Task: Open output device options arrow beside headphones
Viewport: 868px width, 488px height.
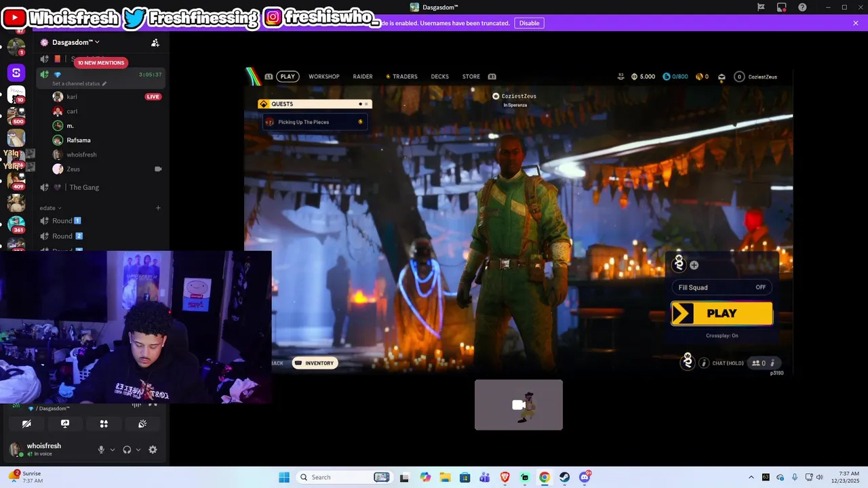Action: tap(138, 449)
